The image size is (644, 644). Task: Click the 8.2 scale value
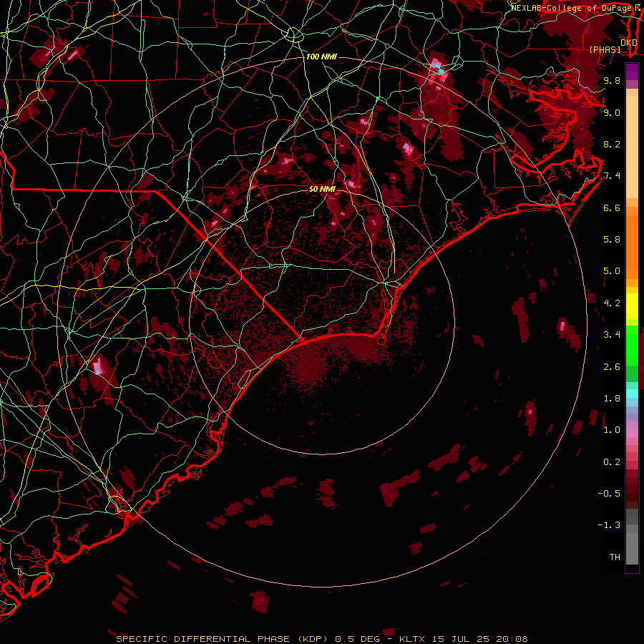[612, 144]
